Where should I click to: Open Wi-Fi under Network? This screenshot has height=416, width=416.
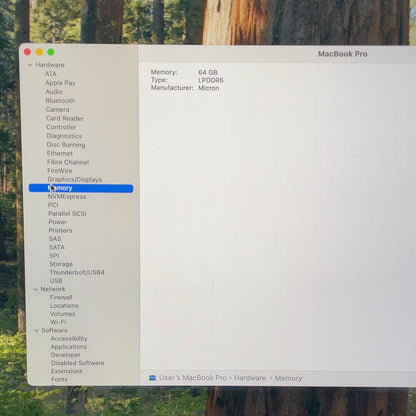tap(58, 322)
